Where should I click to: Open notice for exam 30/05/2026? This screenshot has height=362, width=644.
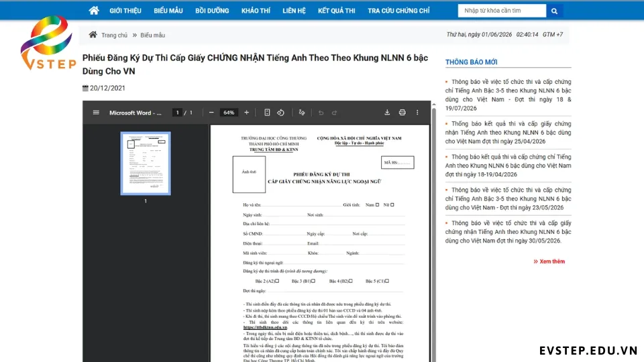coord(508,232)
